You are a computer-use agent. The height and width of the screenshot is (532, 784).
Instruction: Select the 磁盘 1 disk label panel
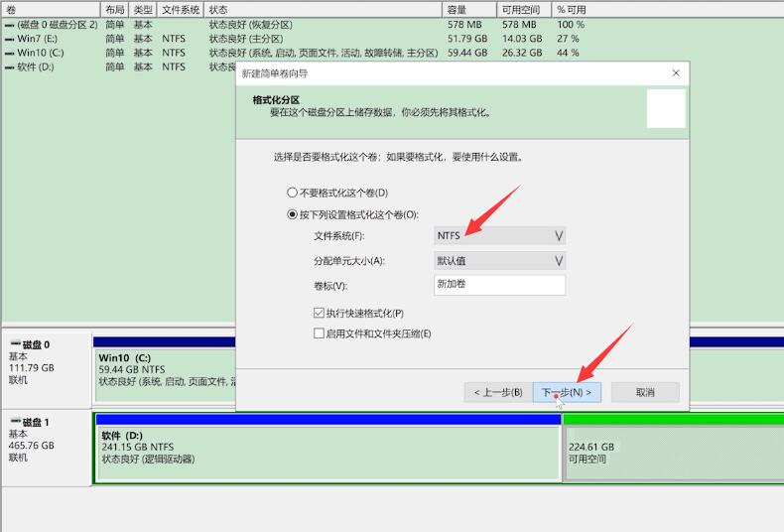coord(47,447)
